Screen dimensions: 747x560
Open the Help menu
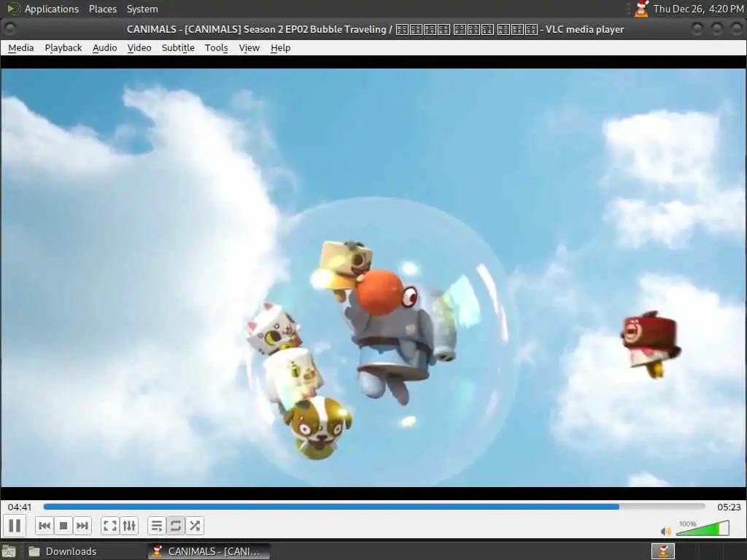281,47
